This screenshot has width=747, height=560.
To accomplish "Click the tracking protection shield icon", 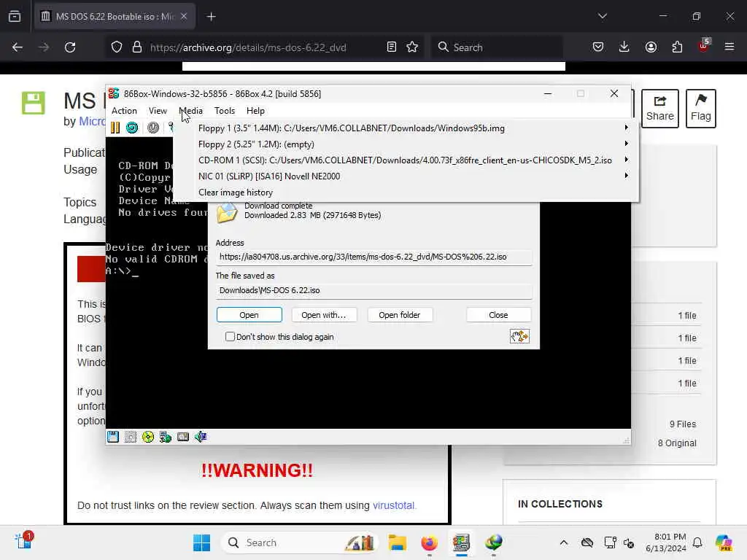I will tap(117, 47).
